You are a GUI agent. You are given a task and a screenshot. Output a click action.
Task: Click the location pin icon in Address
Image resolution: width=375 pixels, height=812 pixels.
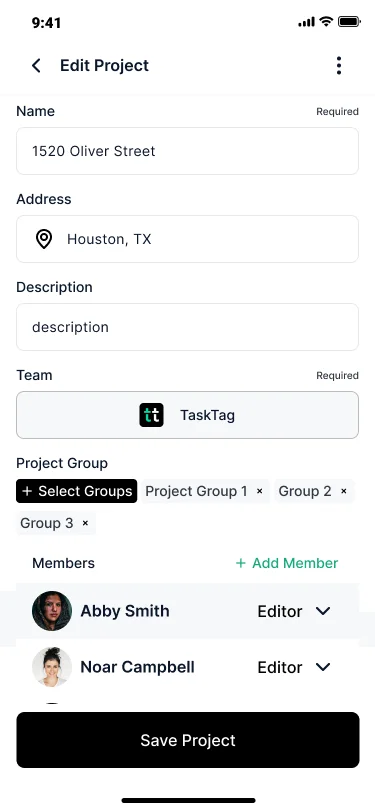pyautogui.click(x=44, y=239)
